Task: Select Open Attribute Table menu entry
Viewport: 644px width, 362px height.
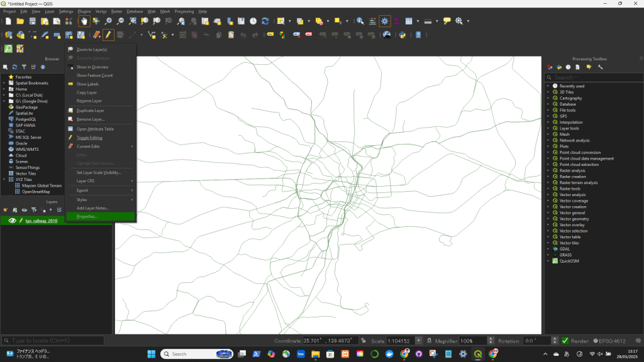Action: [x=95, y=129]
